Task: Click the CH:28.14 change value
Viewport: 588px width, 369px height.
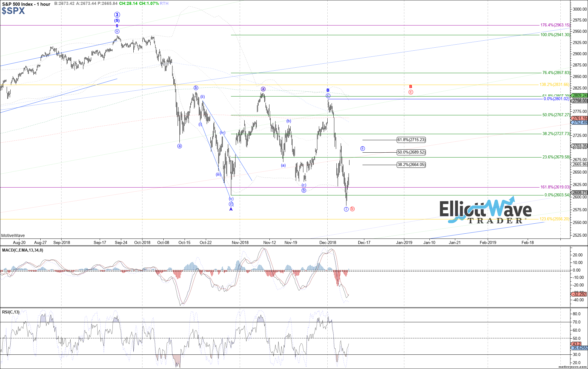Action: pos(128,3)
